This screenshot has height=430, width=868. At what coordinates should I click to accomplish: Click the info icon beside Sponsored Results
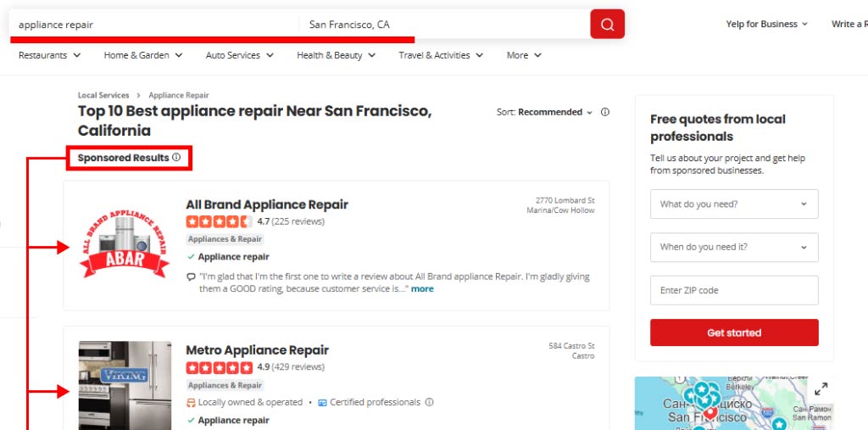[176, 158]
